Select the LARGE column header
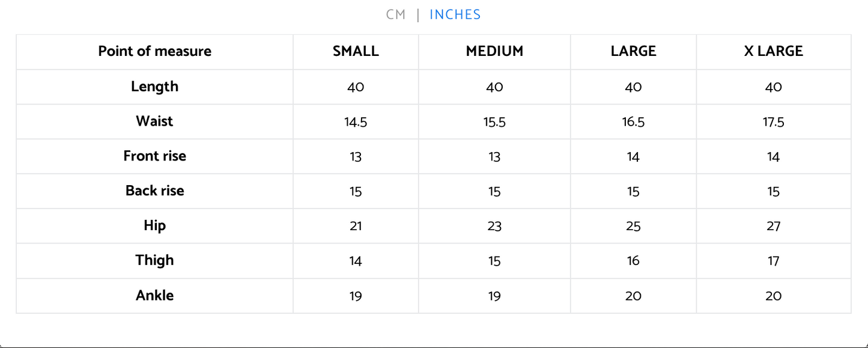The width and height of the screenshot is (868, 348). (633, 52)
